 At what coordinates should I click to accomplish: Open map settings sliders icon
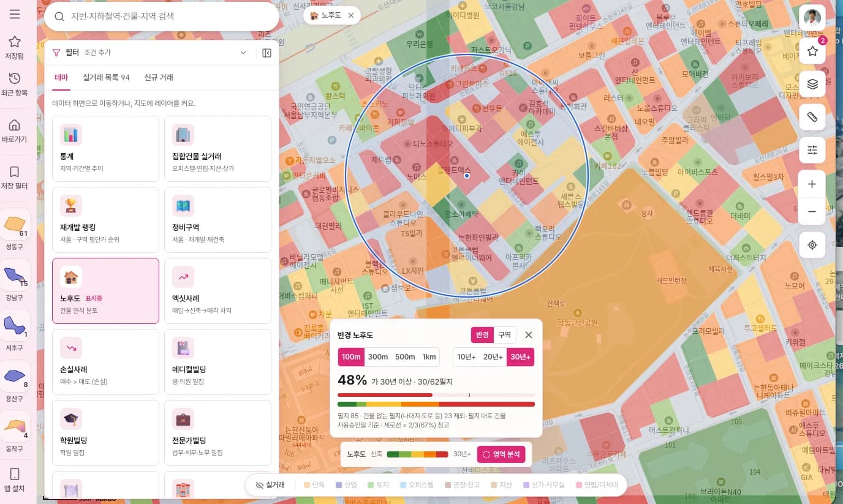812,150
